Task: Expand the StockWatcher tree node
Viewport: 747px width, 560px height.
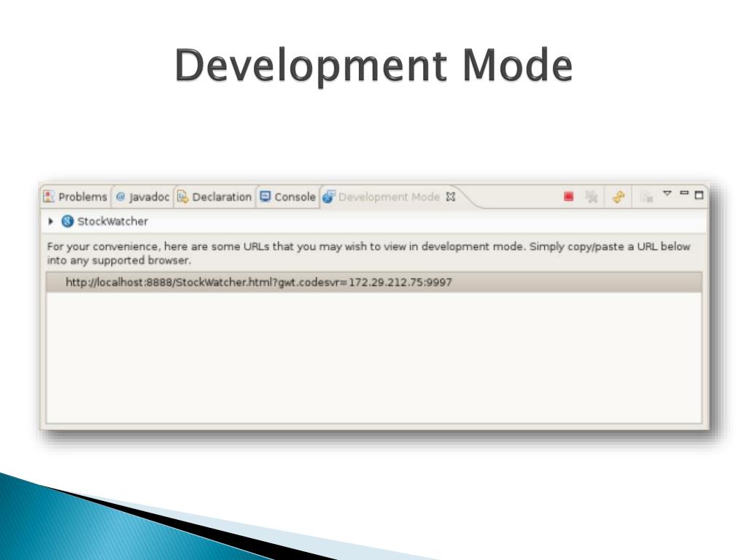Action: pos(50,222)
